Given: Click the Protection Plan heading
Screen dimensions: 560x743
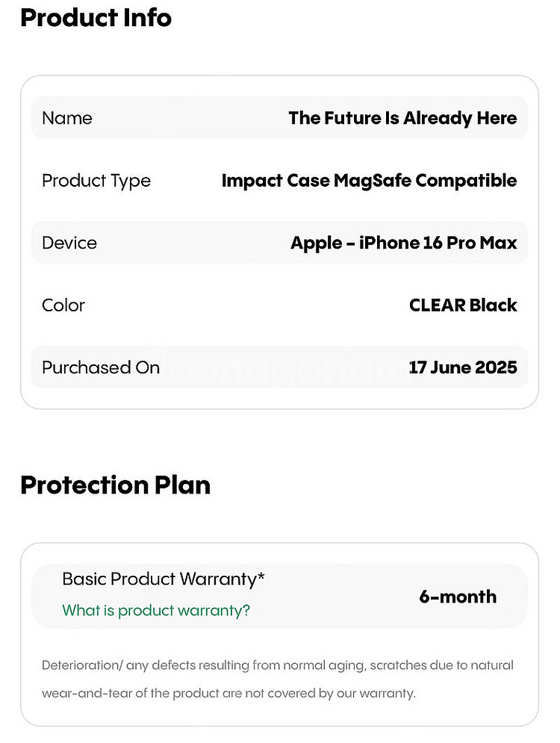Looking at the screenshot, I should tap(115, 485).
